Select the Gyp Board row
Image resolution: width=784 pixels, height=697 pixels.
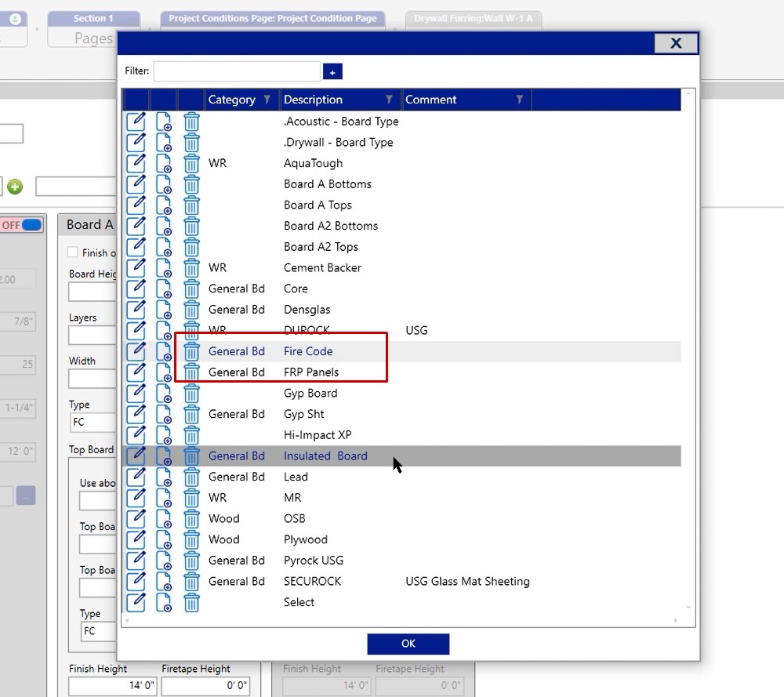tap(310, 394)
